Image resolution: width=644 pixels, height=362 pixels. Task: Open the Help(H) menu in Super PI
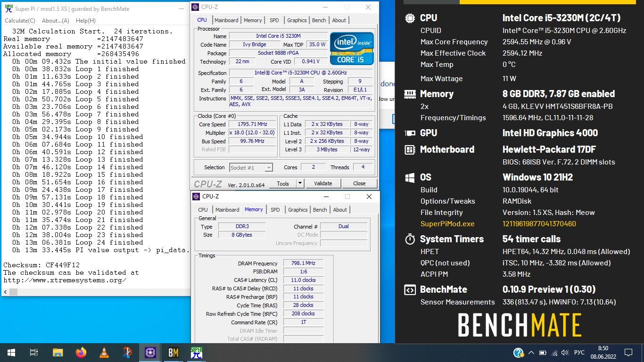85,21
